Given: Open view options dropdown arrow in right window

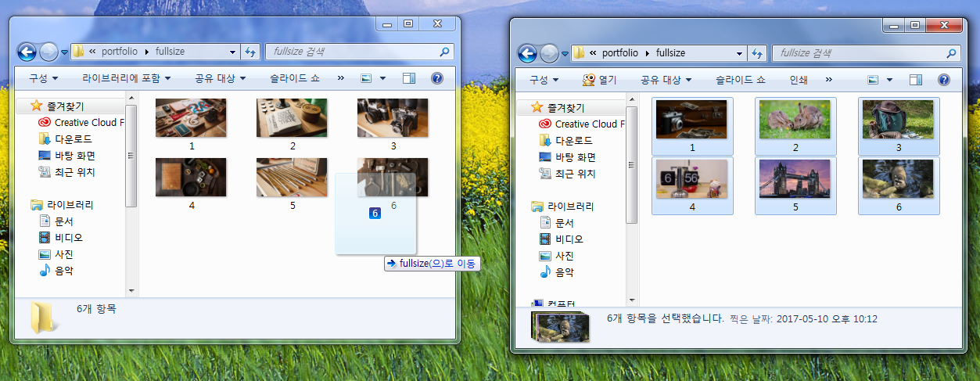Looking at the screenshot, I should [891, 80].
